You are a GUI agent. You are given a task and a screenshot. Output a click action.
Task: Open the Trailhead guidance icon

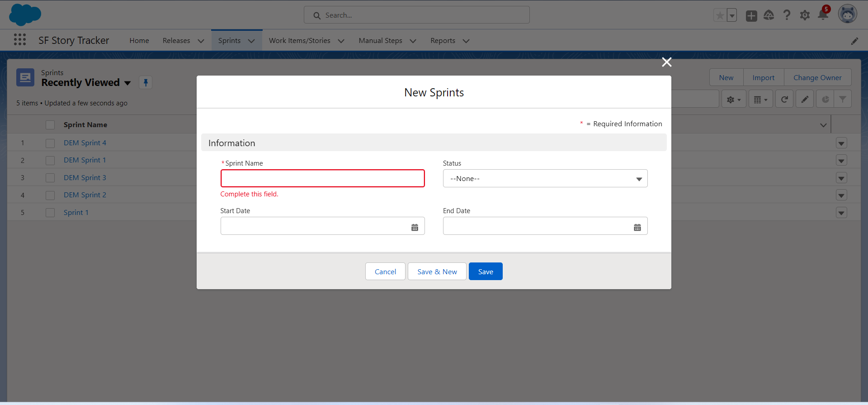[769, 15]
